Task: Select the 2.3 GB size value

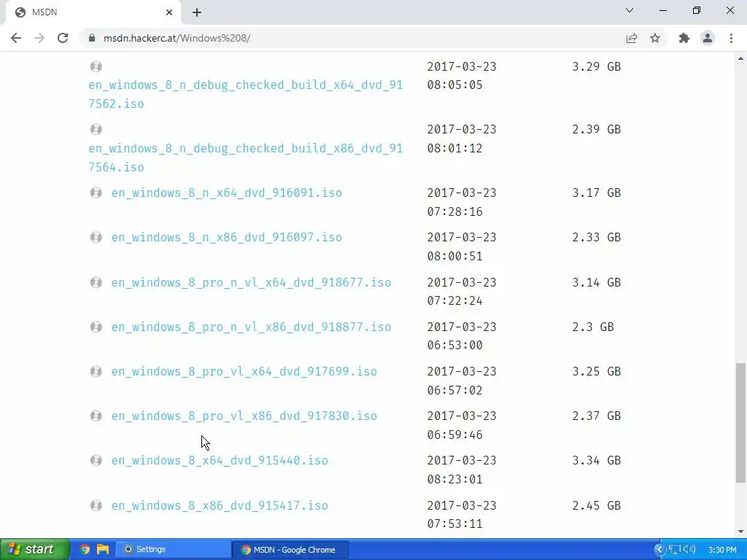Action: click(x=593, y=327)
